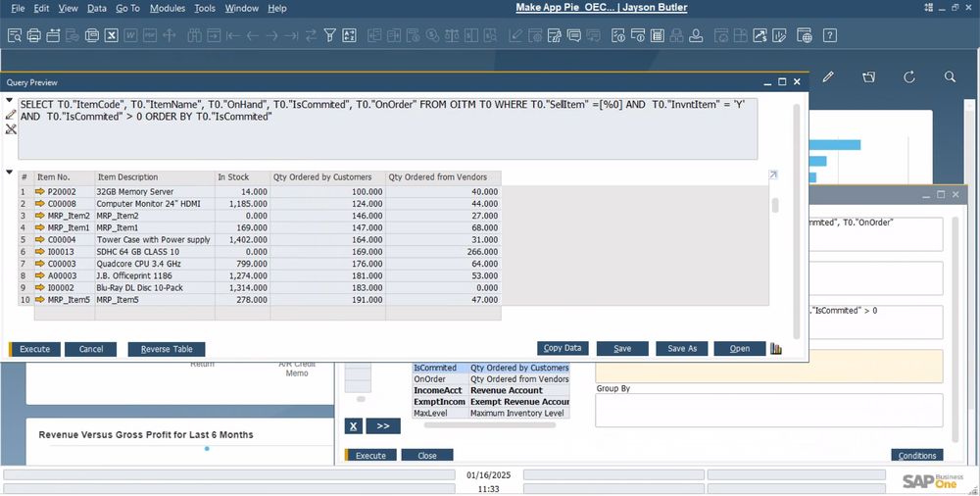Click the Refresh arrows toolbar icon

click(311, 35)
